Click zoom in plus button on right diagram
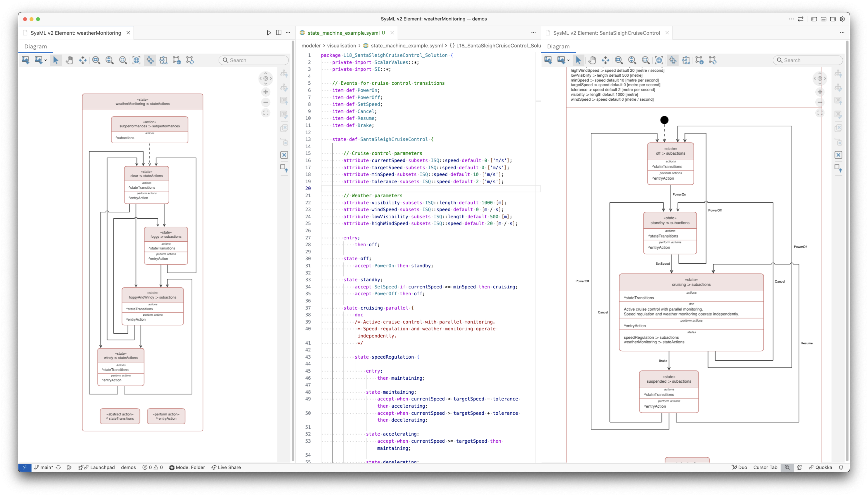Viewport: 868px width, 496px height. click(x=820, y=92)
